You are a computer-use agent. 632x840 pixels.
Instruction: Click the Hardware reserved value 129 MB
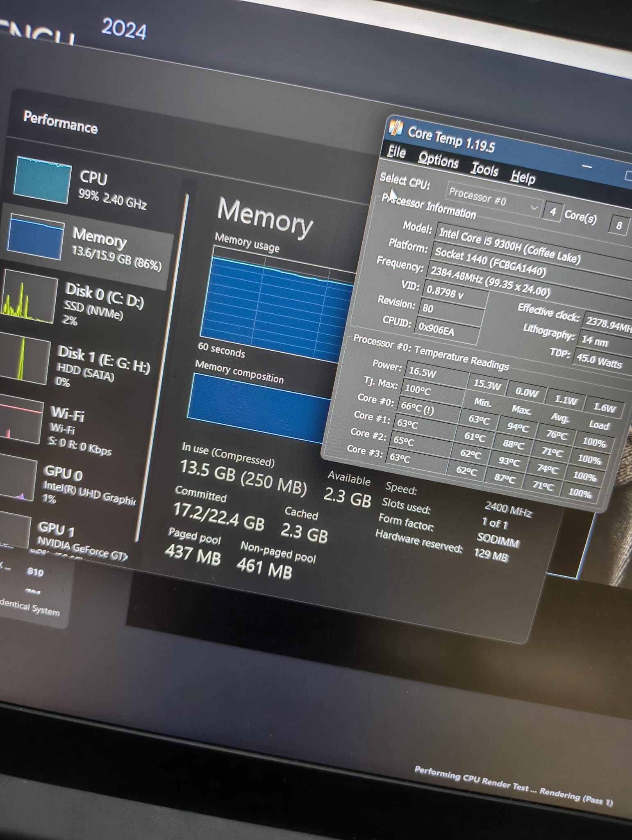coord(491,555)
